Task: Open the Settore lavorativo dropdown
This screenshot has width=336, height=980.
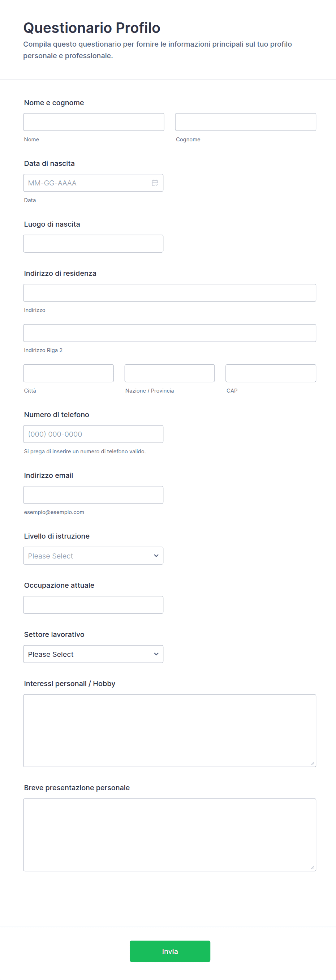Action: click(93, 654)
